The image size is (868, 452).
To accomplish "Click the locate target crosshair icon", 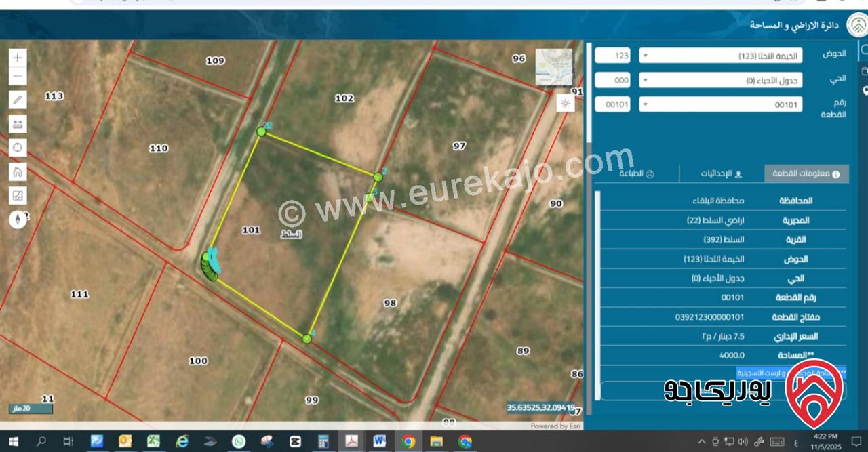I will (18, 148).
